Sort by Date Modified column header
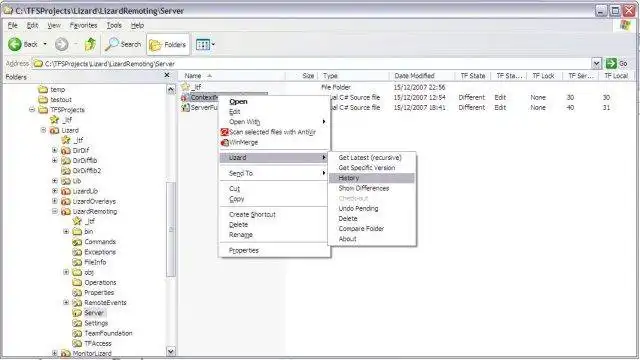The height and width of the screenshot is (360, 640). 422,76
